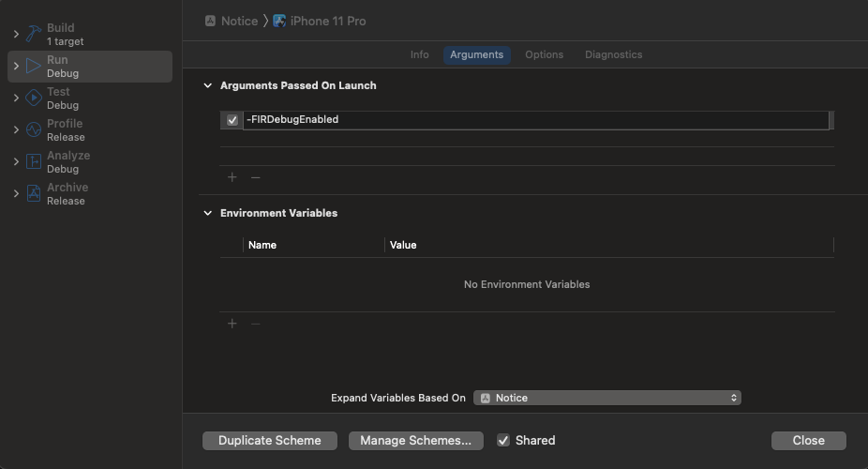Expand the Profile action chevron

(16, 130)
